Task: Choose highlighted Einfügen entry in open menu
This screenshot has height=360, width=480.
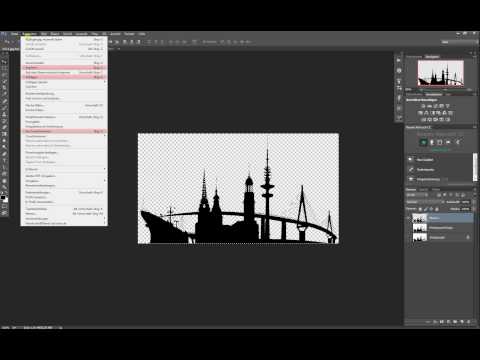Action: tap(64, 77)
